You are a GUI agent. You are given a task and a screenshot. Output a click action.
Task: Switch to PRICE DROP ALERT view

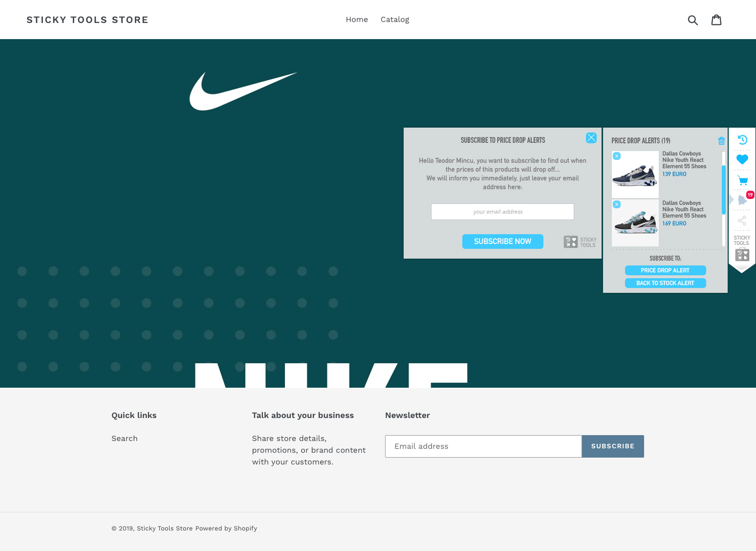[x=665, y=270]
